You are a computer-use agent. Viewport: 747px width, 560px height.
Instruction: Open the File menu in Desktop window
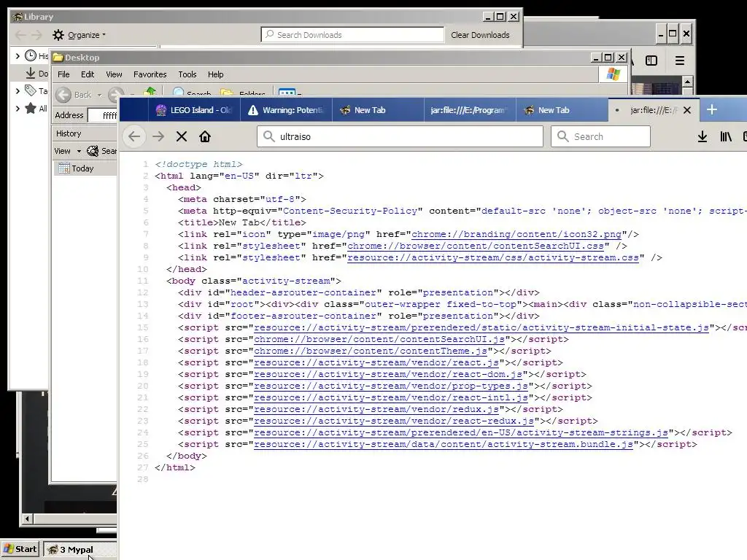point(63,74)
